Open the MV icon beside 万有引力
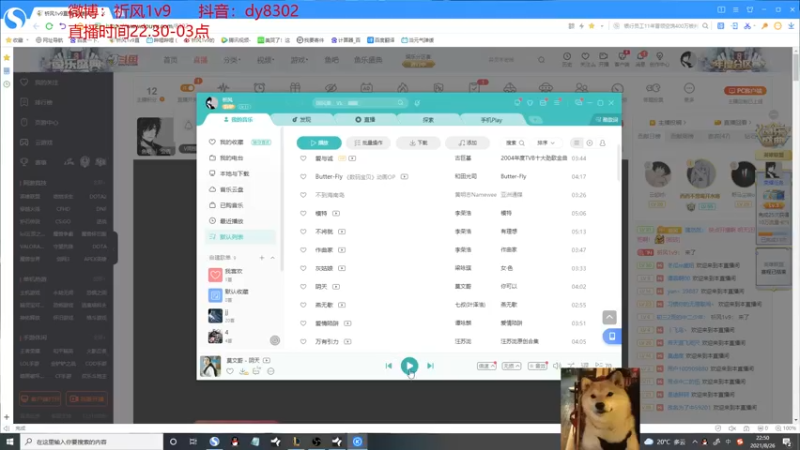800x450 pixels. tap(347, 341)
